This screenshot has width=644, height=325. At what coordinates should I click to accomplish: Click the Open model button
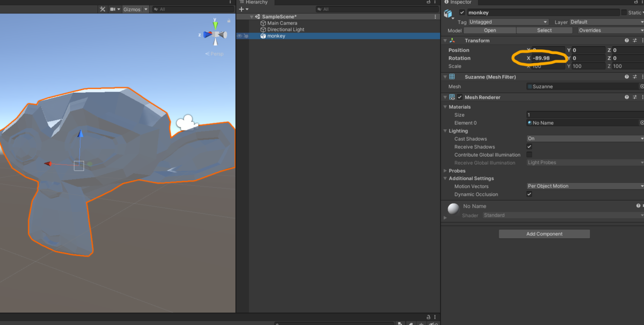click(489, 31)
